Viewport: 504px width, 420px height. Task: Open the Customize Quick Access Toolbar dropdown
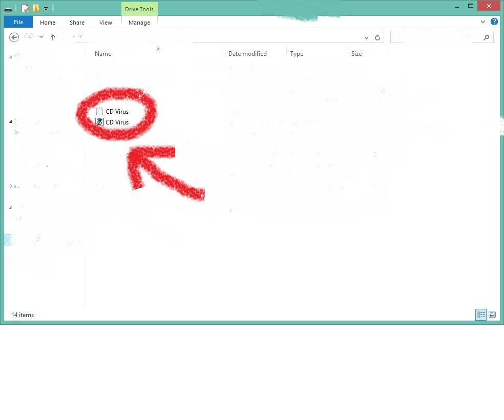pyautogui.click(x=46, y=9)
